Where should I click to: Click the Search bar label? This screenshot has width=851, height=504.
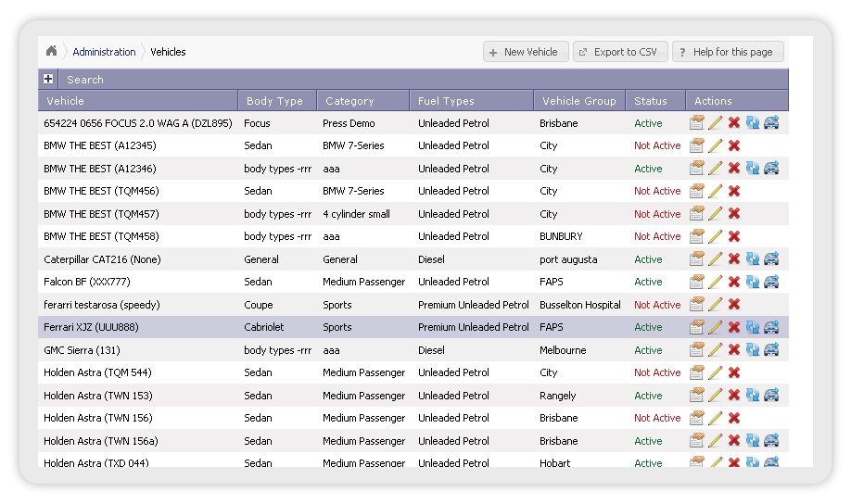click(85, 80)
